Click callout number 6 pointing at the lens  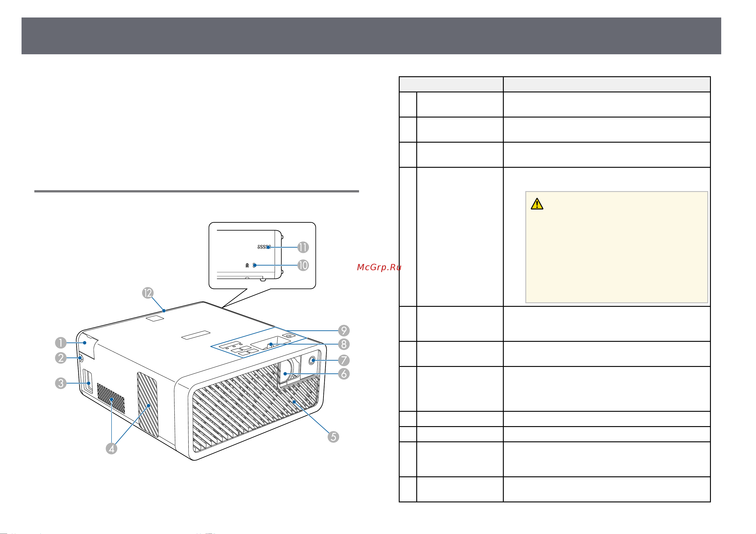pyautogui.click(x=344, y=374)
